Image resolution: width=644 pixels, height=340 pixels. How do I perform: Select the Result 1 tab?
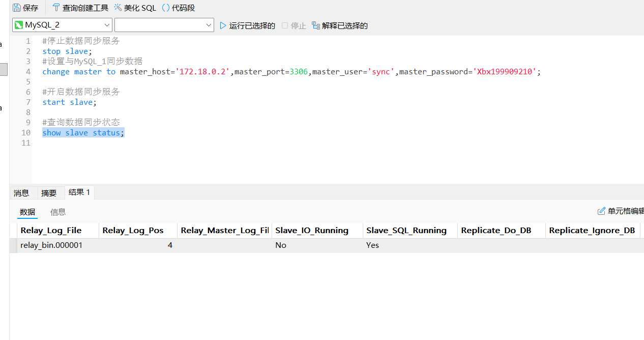[79, 192]
